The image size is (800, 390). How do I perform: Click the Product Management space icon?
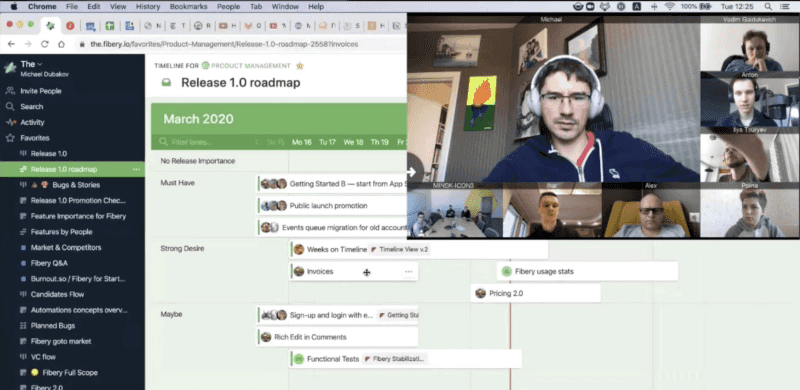click(205, 66)
